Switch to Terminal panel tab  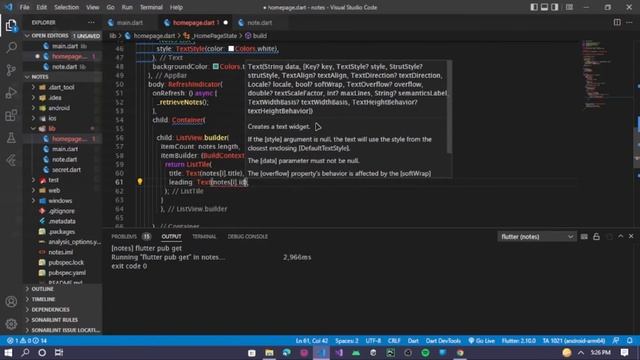point(204,236)
